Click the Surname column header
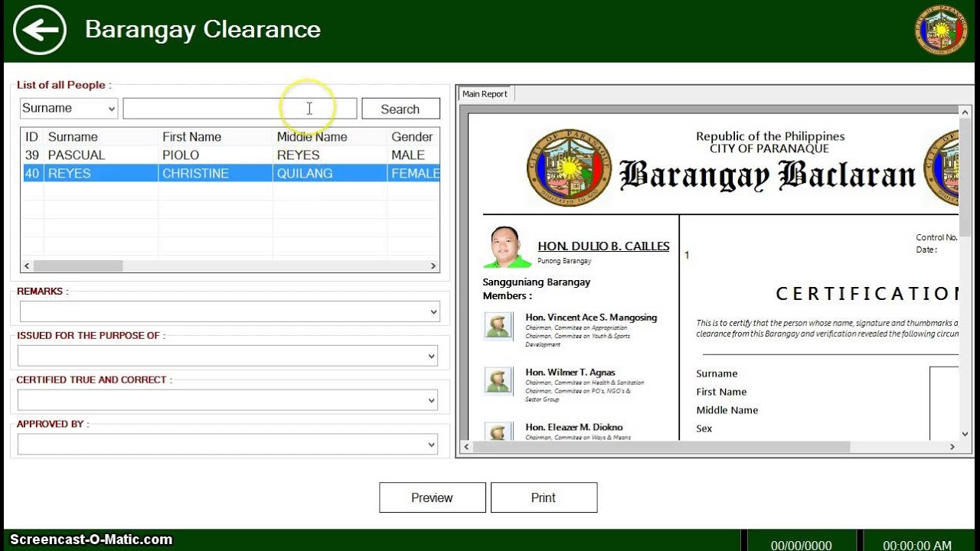The image size is (980, 551). [101, 137]
